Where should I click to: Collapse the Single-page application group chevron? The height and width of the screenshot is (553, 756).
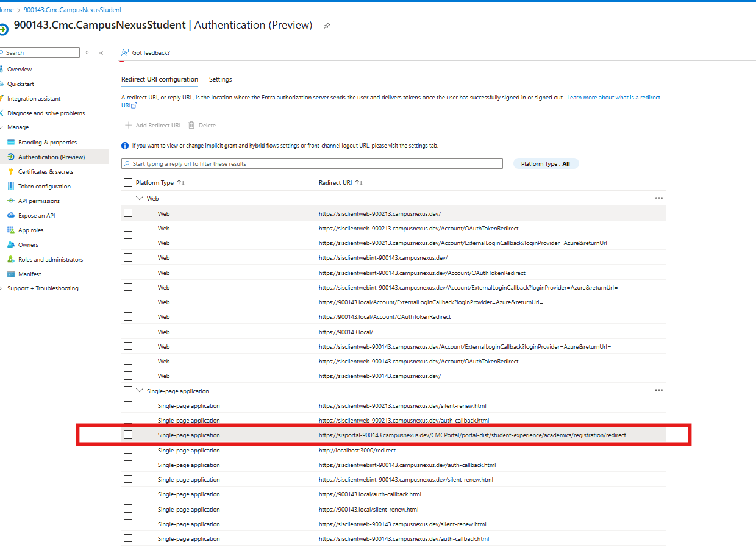point(140,391)
